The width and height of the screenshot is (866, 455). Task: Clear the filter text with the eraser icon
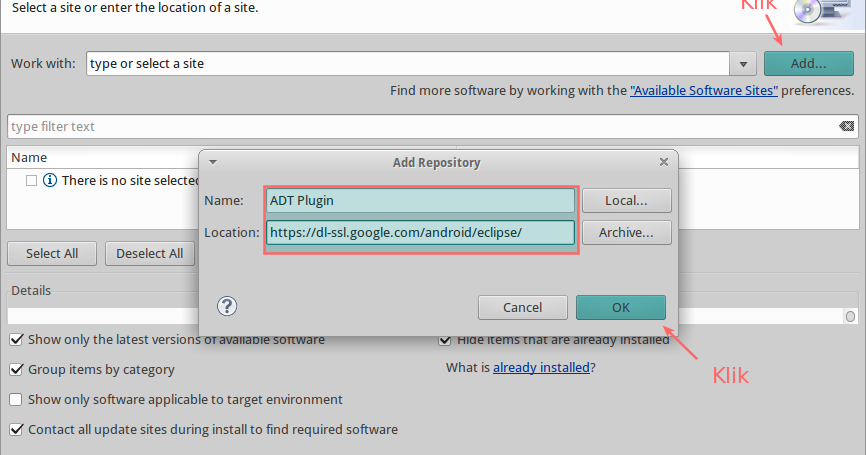pyautogui.click(x=846, y=126)
